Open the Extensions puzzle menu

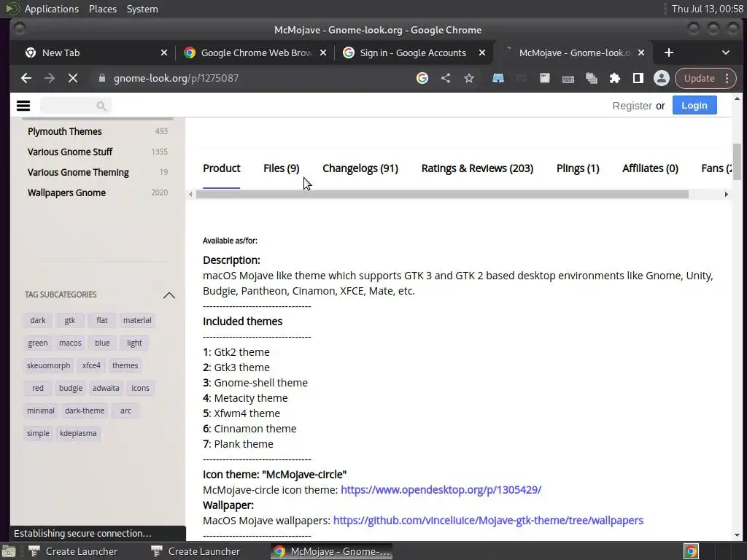coord(614,78)
